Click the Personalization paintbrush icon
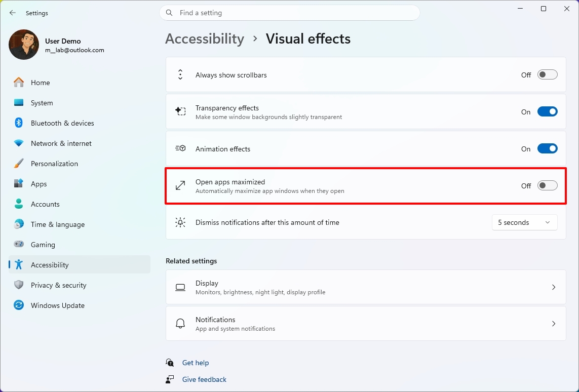Screen dimensions: 579x392 click(x=18, y=164)
